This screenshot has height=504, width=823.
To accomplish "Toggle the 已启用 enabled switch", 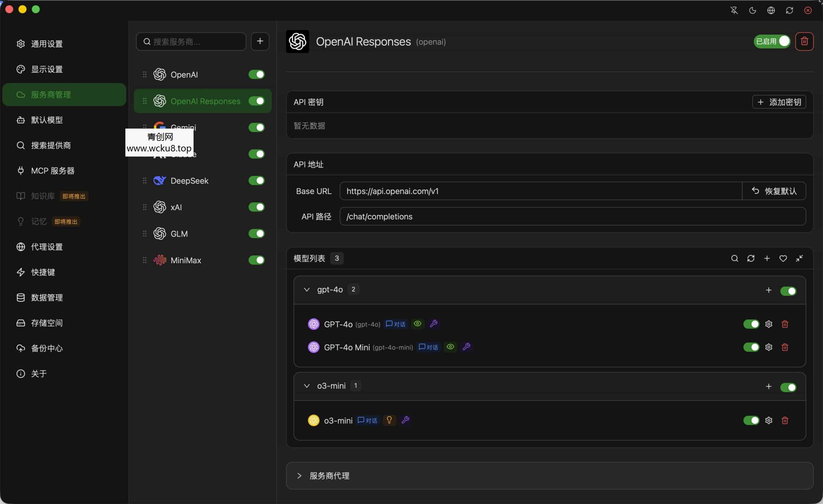I will pos(772,41).
